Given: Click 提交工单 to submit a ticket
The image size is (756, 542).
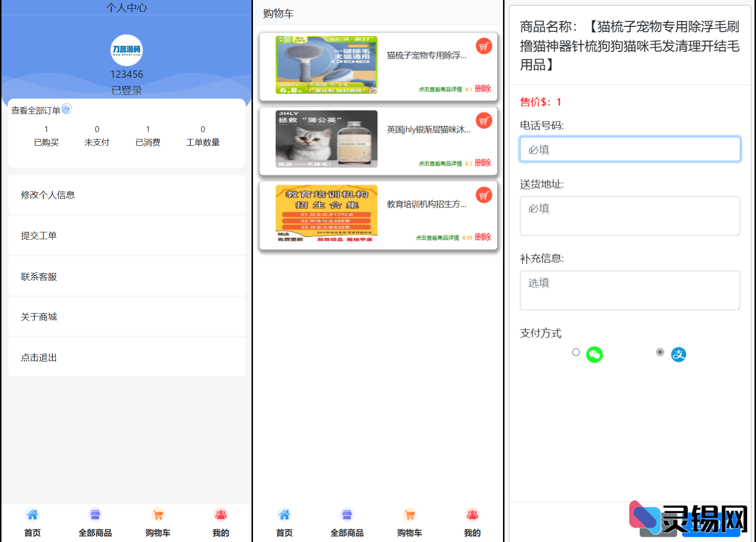Looking at the screenshot, I should [39, 235].
